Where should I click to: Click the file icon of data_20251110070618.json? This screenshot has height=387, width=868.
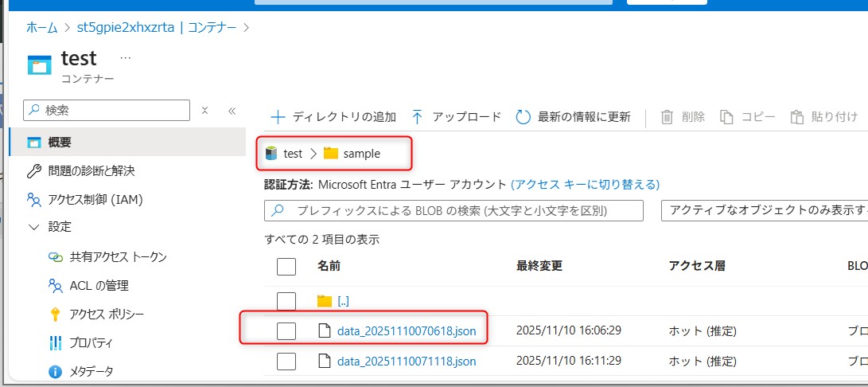(325, 331)
